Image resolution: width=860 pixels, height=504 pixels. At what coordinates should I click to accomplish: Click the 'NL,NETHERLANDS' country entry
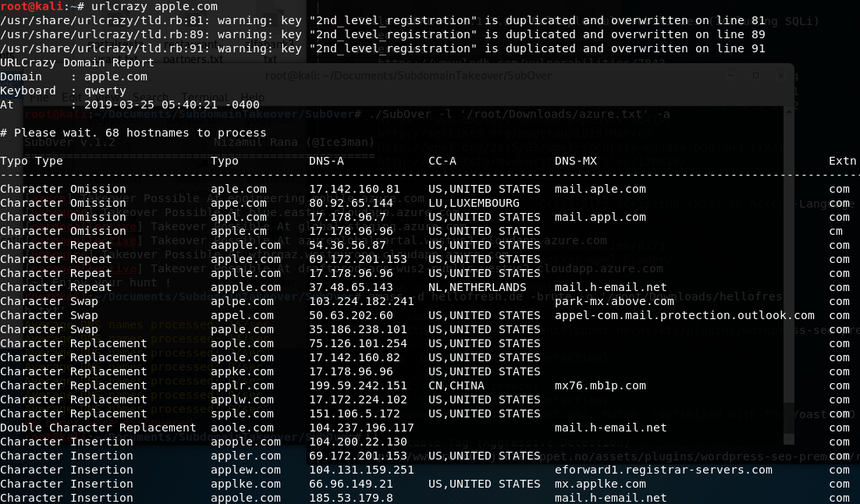tap(477, 287)
